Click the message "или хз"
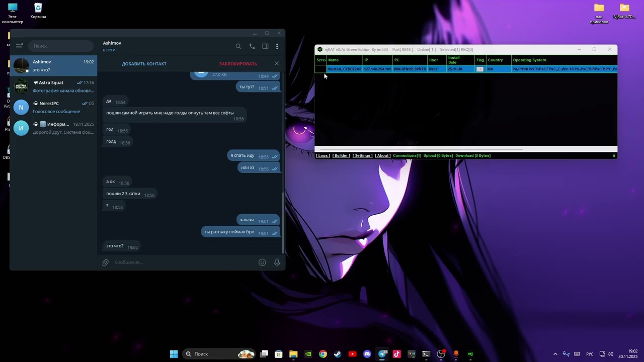The width and height of the screenshot is (644, 362). (259, 168)
